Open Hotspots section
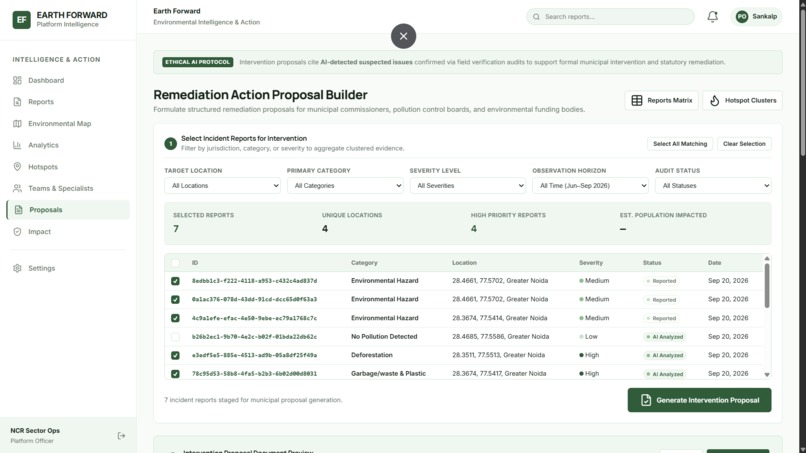 click(x=68, y=167)
